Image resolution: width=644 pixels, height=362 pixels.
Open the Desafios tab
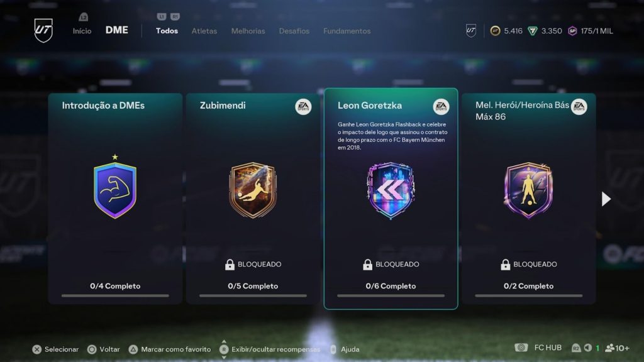tap(294, 31)
